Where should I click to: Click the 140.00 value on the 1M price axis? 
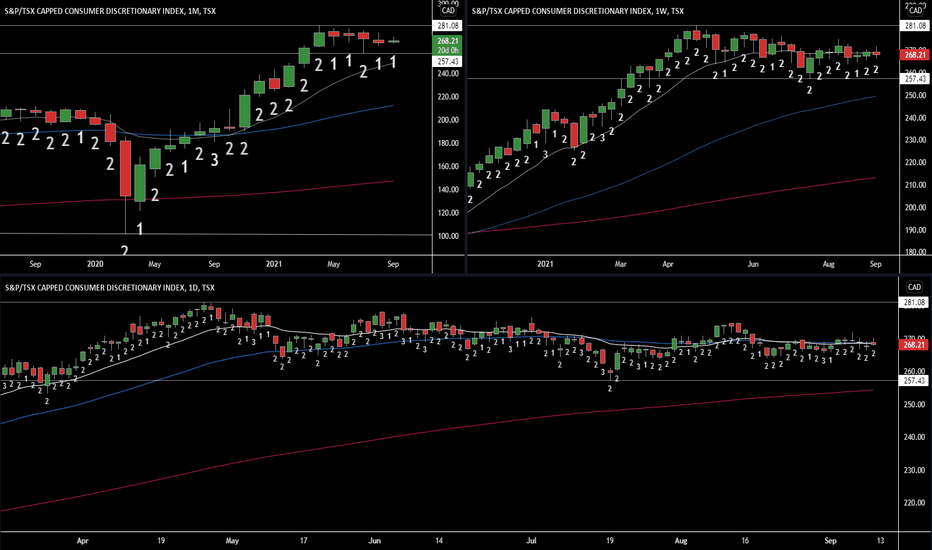tap(448, 190)
